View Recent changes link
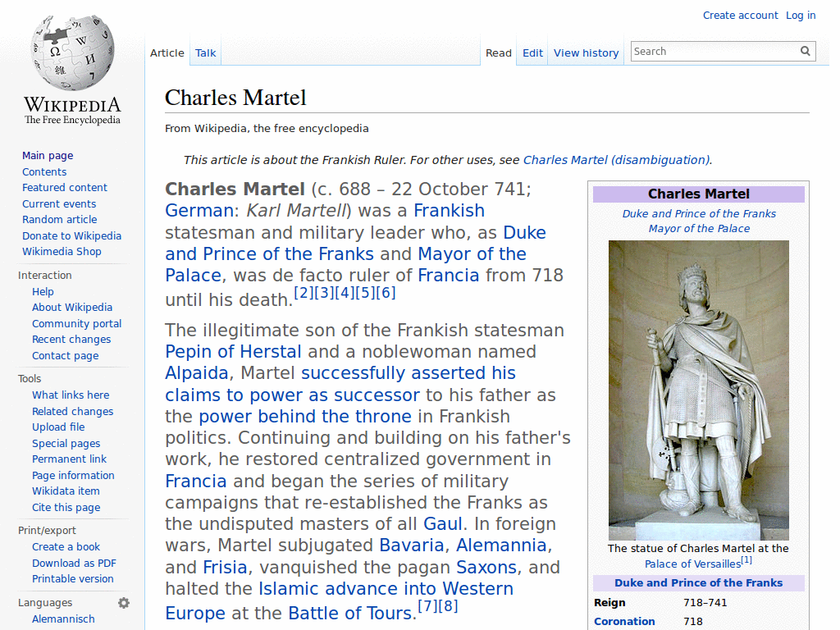 pyautogui.click(x=71, y=340)
